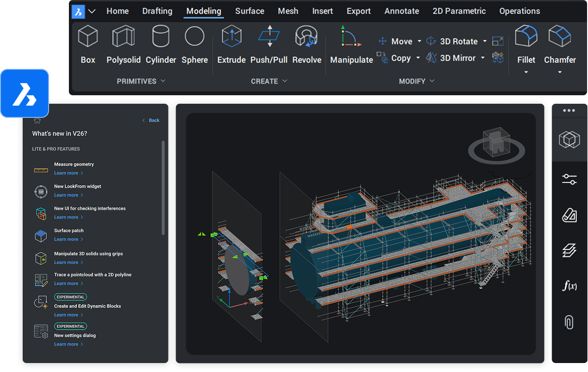Open the Annotate ribbon tab
The image size is (588, 372).
point(402,11)
